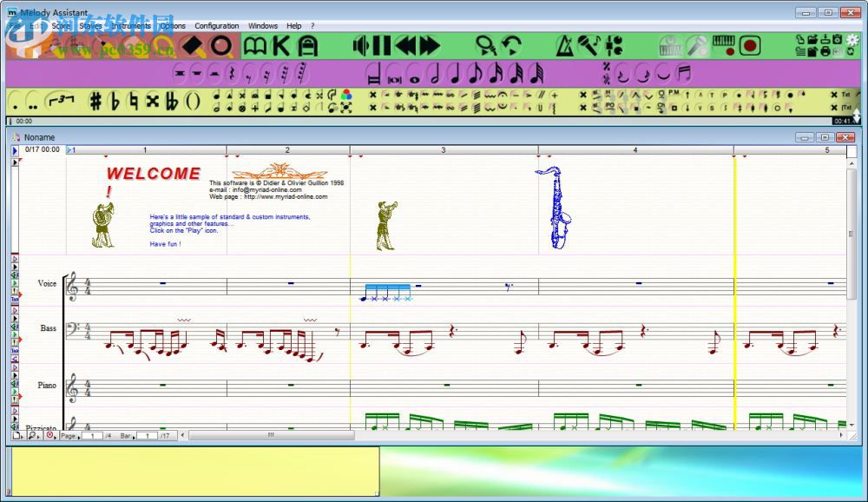Open the Configuration menu

point(216,25)
